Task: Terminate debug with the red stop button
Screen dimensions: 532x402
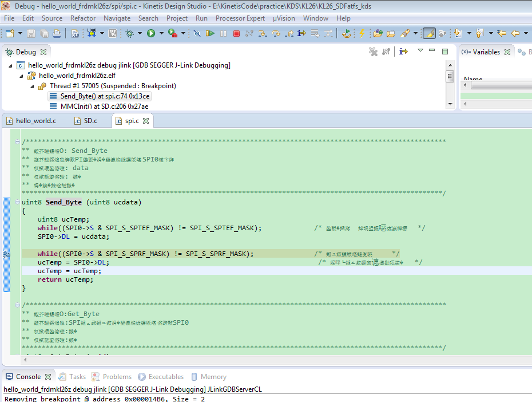Action: (236, 33)
